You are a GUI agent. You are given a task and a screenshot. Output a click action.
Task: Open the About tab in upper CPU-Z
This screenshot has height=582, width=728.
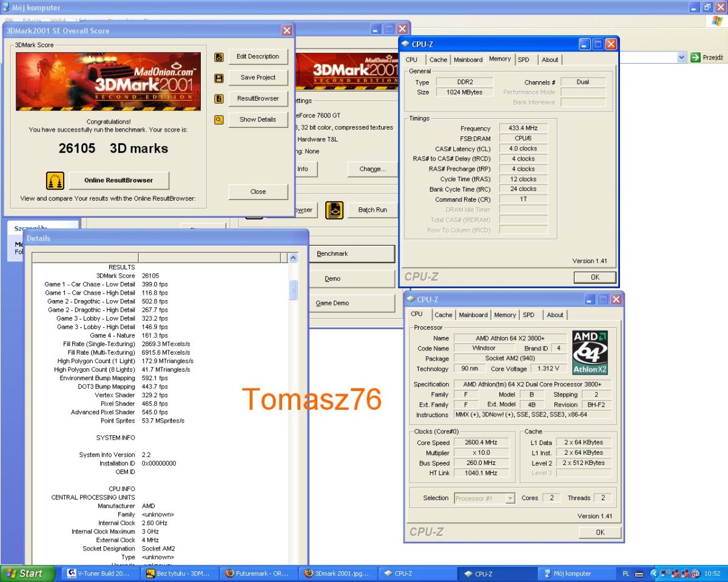(x=550, y=59)
